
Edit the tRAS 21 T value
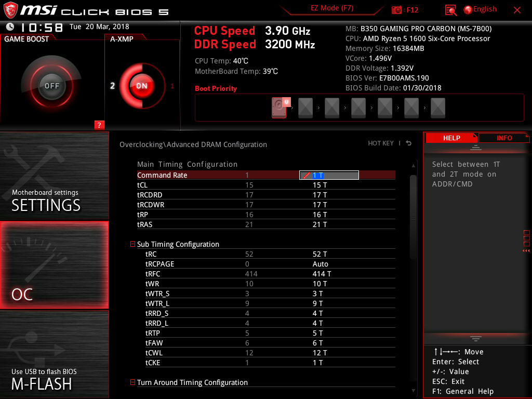click(320, 224)
